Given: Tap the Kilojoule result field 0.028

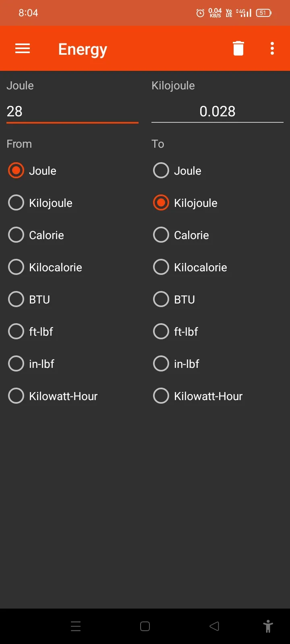Looking at the screenshot, I should (217, 111).
